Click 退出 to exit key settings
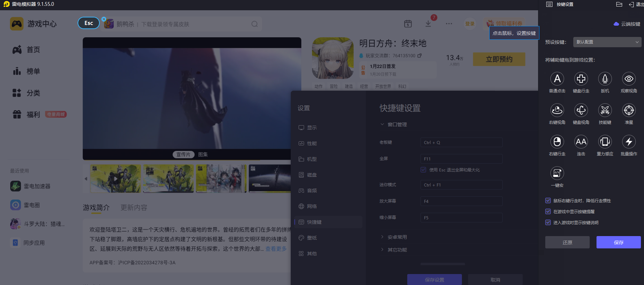 tap(636, 4)
